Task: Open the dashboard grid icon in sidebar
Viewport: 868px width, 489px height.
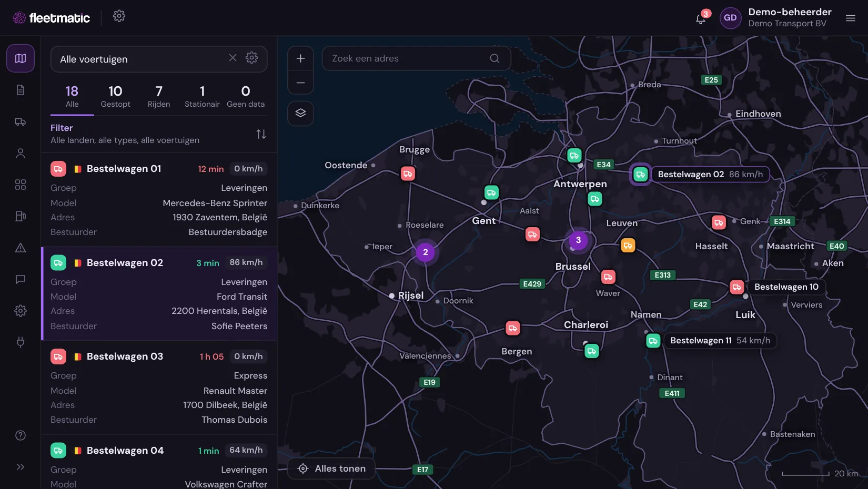Action: (x=21, y=185)
